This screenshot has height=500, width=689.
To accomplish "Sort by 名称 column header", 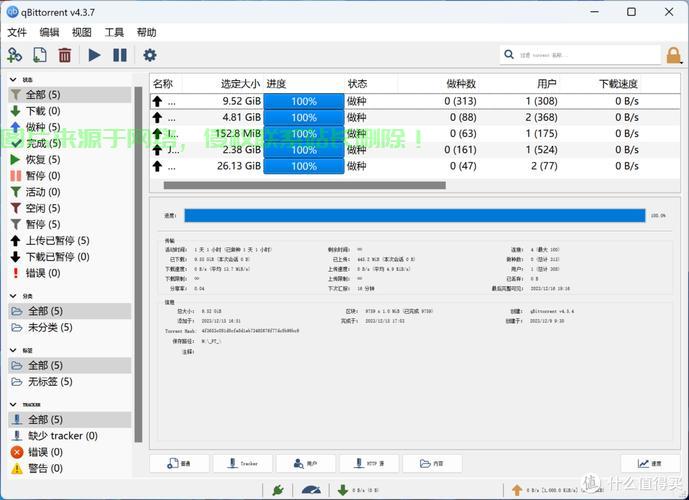I will [166, 83].
